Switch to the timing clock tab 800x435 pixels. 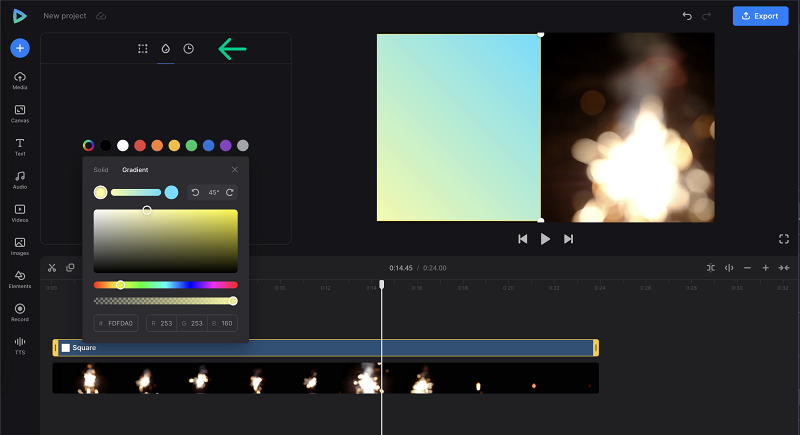[189, 48]
